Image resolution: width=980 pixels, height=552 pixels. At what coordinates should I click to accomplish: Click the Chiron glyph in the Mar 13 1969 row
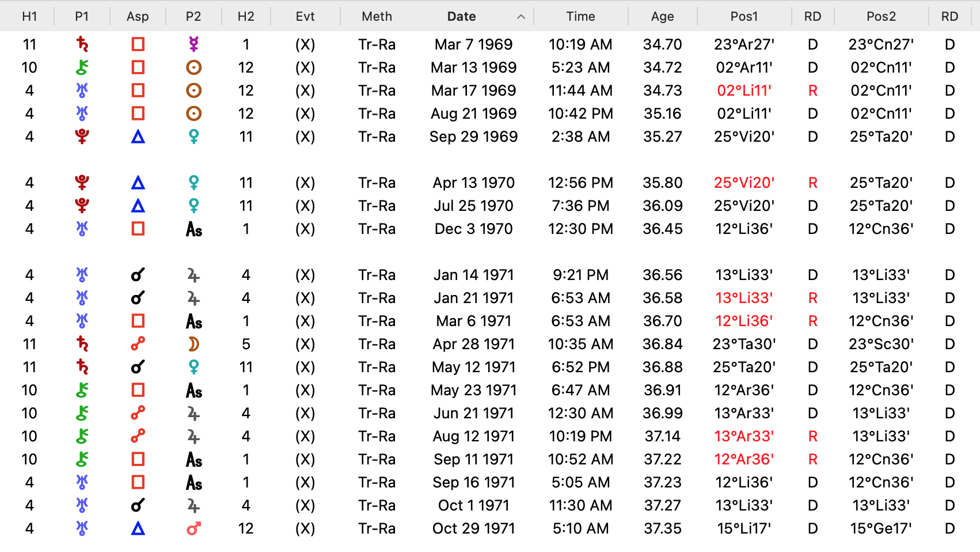(x=82, y=67)
